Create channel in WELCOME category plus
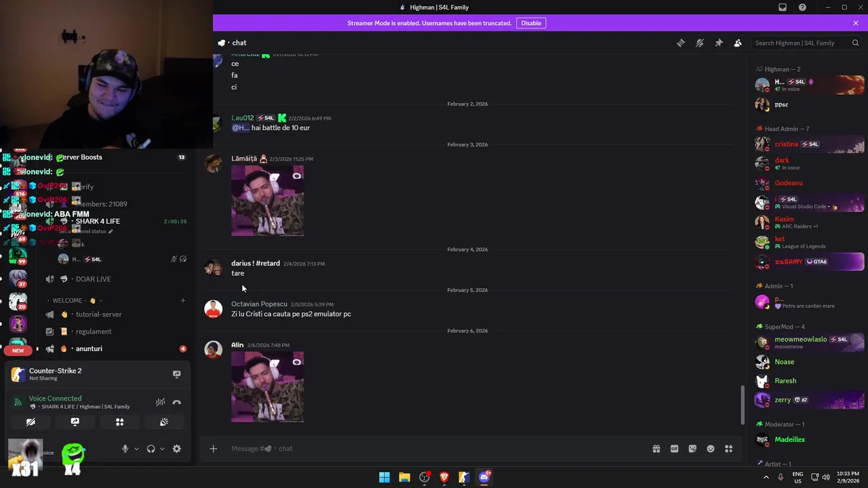The height and width of the screenshot is (488, 868). click(182, 300)
